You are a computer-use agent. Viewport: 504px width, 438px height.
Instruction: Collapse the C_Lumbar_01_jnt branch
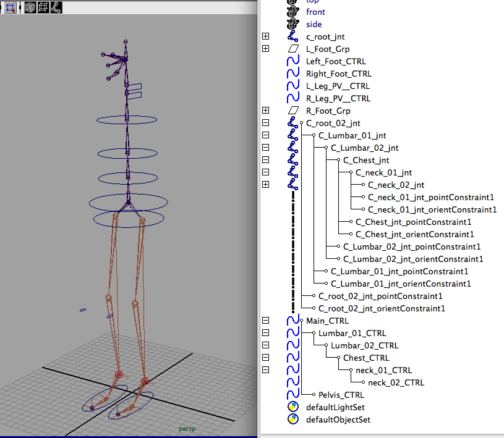tap(265, 135)
